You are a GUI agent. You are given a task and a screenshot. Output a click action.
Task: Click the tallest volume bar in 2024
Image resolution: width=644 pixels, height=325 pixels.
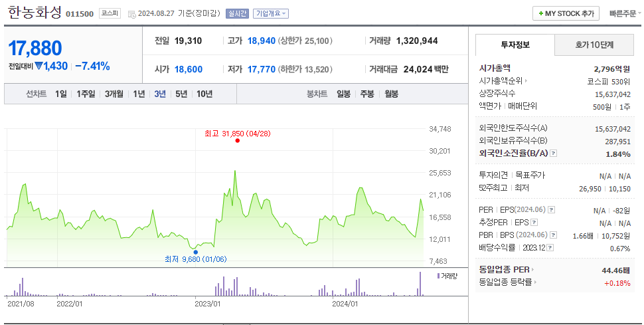coord(420,284)
